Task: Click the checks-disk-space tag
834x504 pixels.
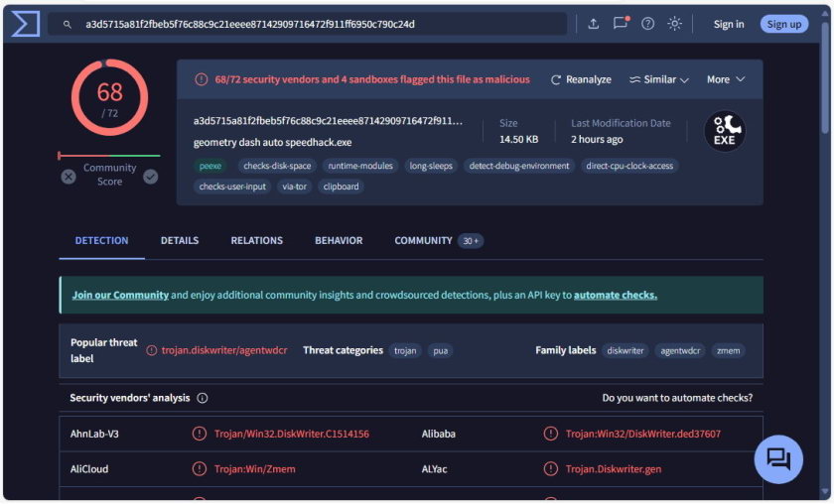Action: pos(277,166)
